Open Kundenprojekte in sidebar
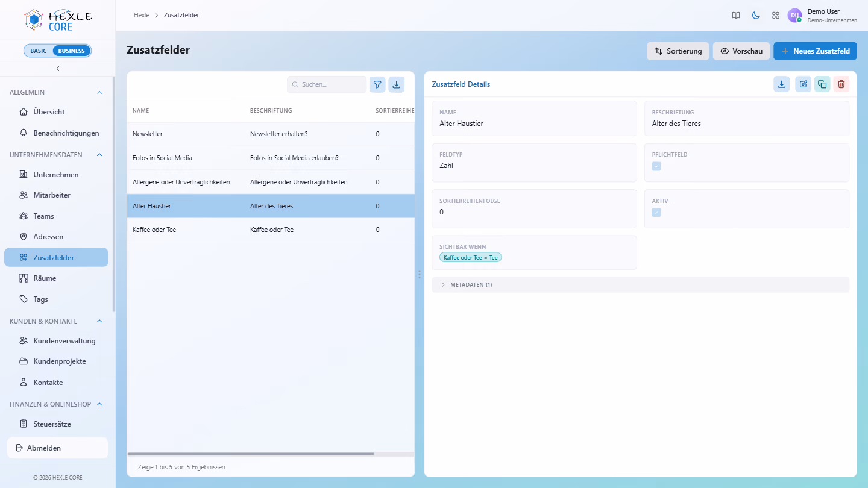 [56, 361]
